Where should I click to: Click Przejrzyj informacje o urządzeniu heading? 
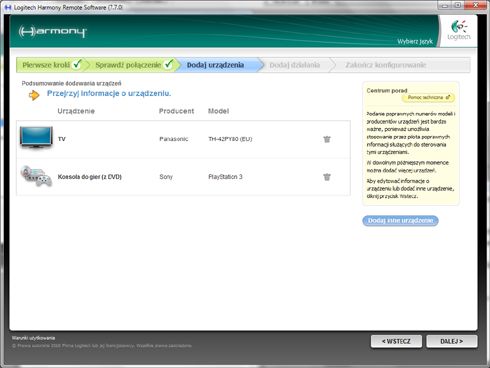[x=109, y=93]
